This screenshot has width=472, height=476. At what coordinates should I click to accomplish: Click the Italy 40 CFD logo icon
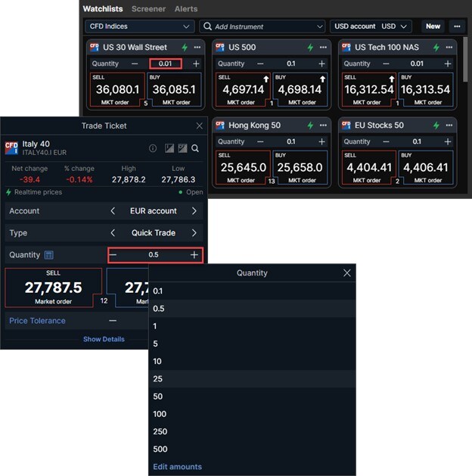coord(11,148)
